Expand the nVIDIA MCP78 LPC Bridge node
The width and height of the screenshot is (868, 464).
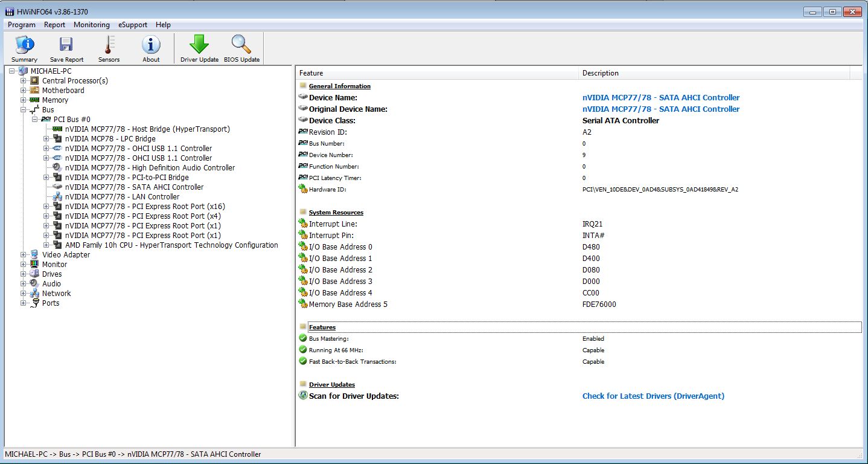point(46,139)
